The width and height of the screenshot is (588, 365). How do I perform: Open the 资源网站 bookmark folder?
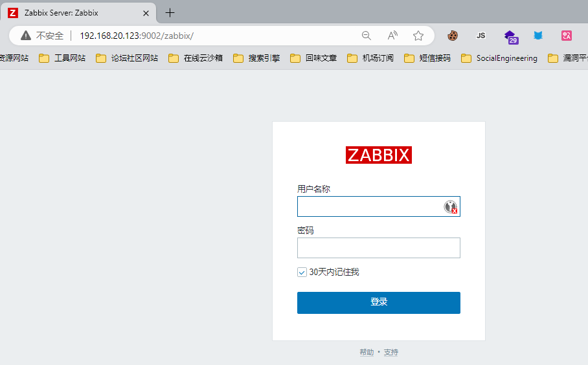(14, 58)
